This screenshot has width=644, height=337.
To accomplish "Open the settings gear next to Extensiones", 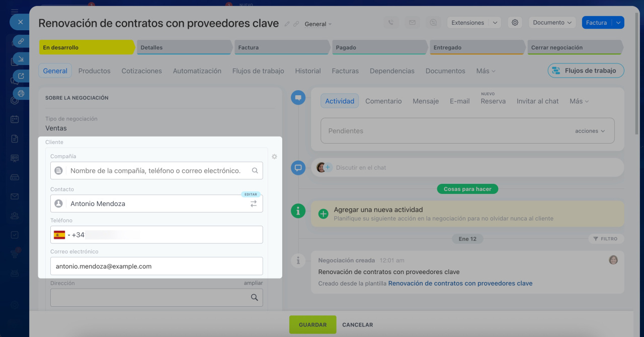I will 514,23.
